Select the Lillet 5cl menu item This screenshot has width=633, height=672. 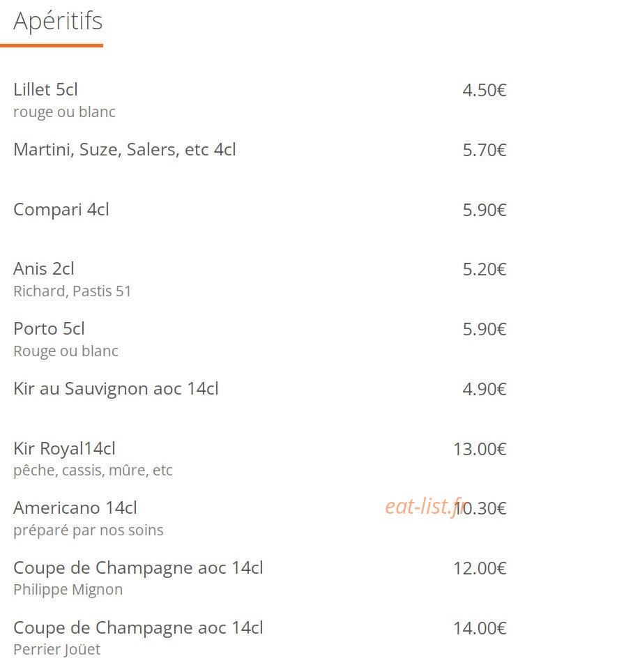(x=45, y=89)
